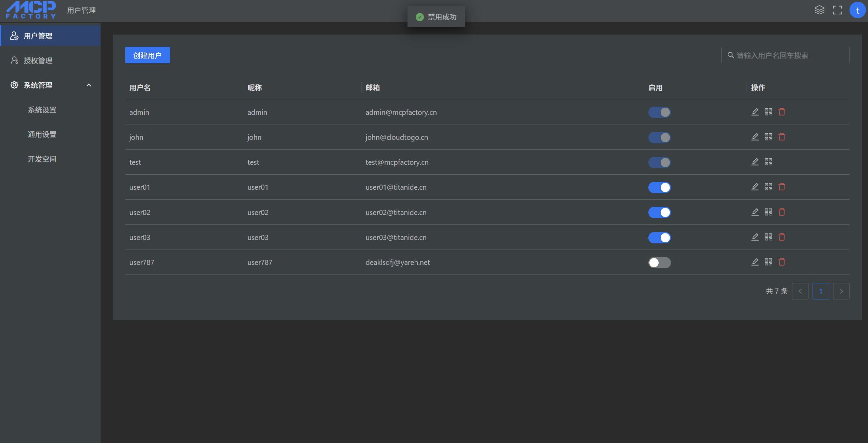
Task: Disable the user01 enable switch
Action: [659, 187]
